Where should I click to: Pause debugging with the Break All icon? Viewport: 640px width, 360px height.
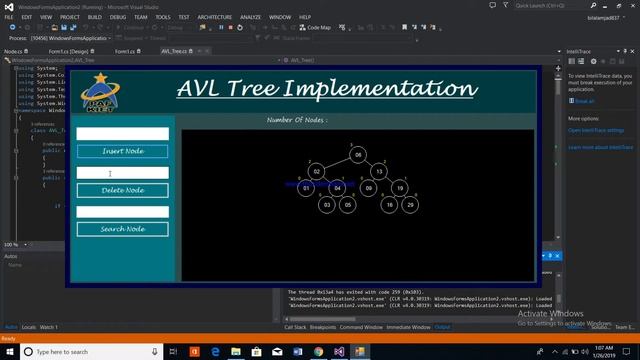coord(221,27)
